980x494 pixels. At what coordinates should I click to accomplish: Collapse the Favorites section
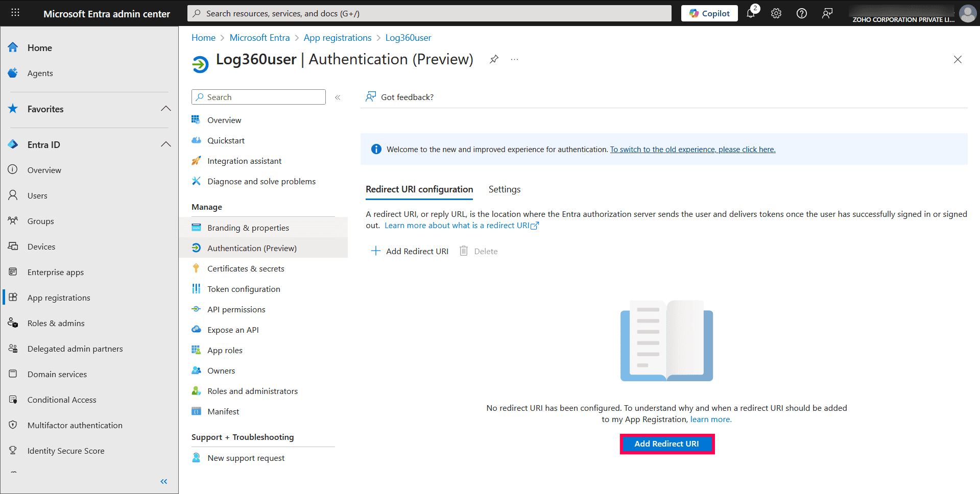coord(165,109)
